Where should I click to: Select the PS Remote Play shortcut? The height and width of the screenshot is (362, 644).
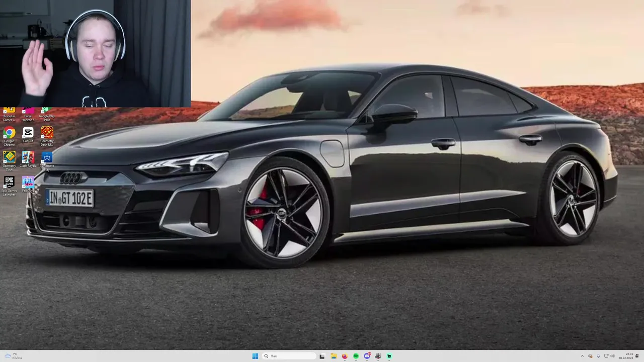[47, 161]
